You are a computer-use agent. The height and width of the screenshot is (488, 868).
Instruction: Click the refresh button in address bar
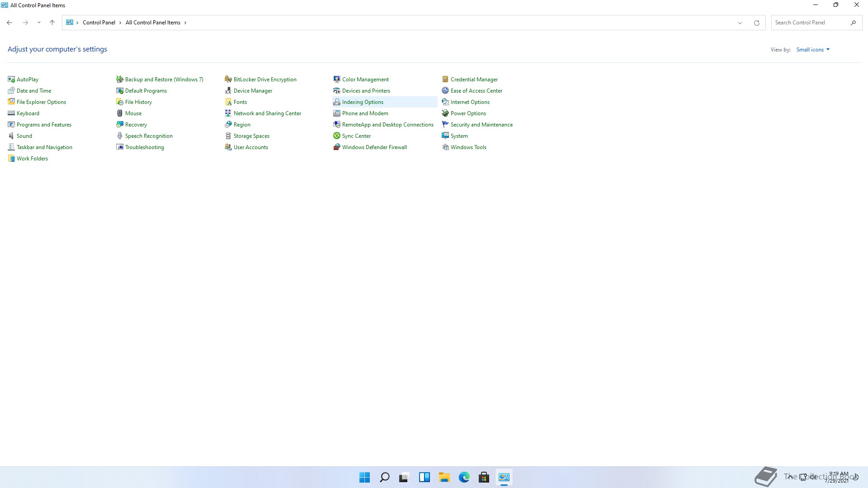point(756,23)
